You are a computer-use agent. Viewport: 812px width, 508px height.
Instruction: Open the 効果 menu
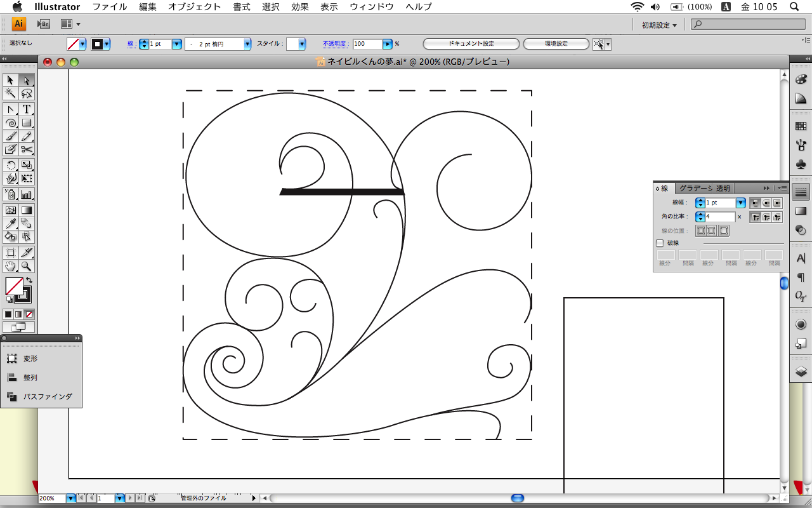pyautogui.click(x=300, y=7)
